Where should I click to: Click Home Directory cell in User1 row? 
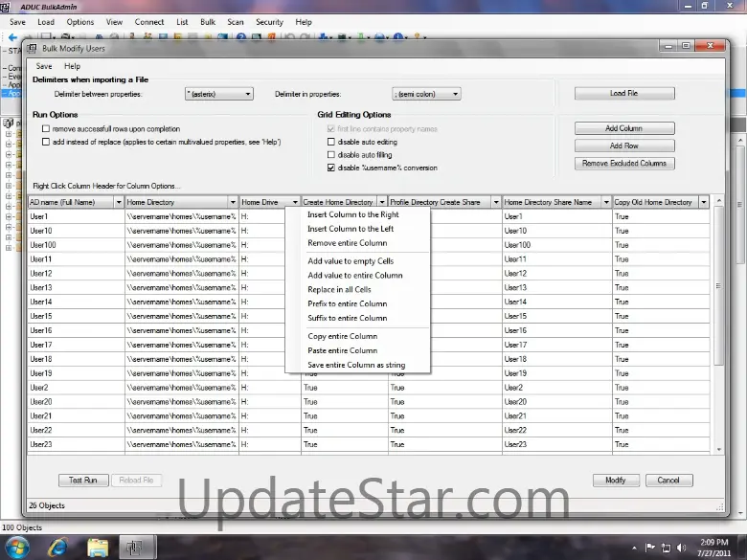(182, 216)
